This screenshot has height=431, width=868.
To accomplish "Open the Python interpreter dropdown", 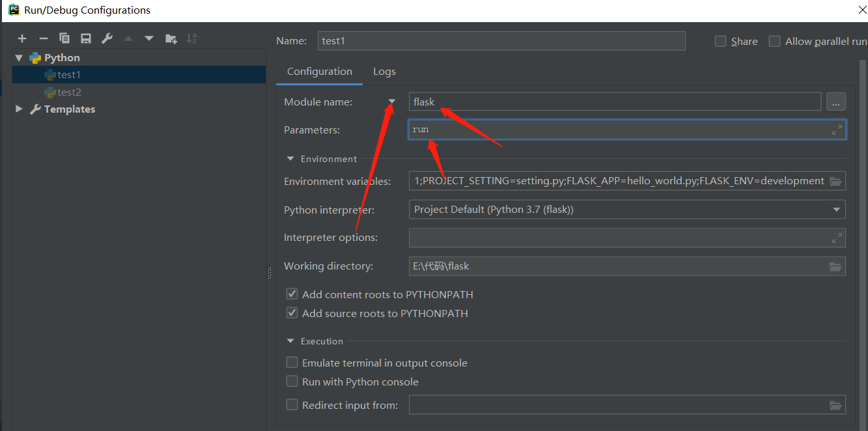I will [836, 210].
